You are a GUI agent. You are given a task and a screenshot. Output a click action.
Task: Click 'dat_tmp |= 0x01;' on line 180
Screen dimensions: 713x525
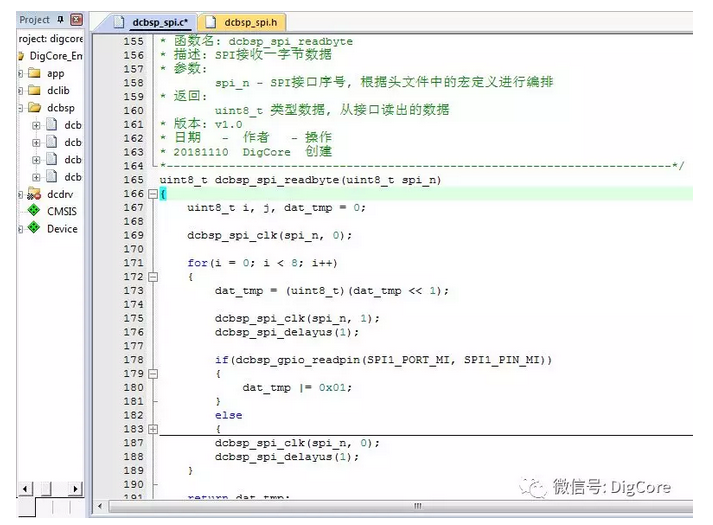[297, 388]
